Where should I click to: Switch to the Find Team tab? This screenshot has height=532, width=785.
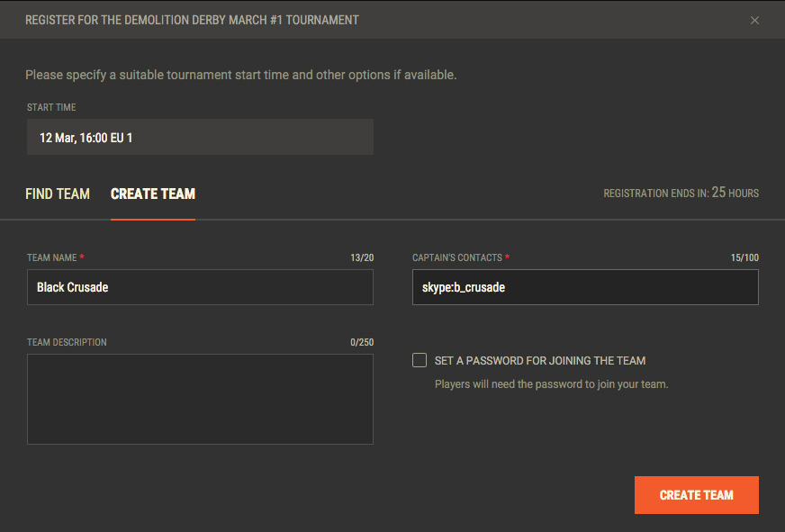[x=58, y=194]
